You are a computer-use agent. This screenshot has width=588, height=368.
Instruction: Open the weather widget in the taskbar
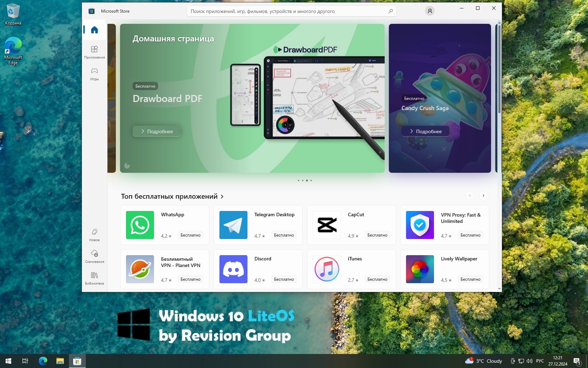[x=484, y=361]
